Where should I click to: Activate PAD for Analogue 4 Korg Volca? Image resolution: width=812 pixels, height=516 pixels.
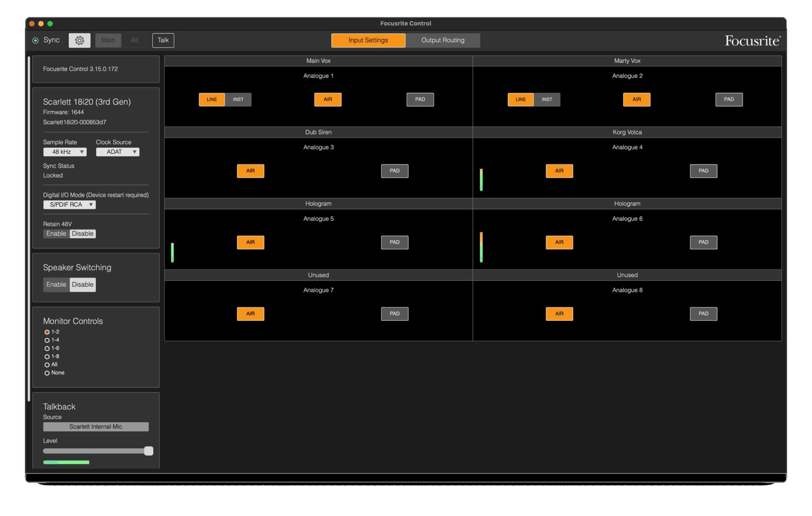coord(703,171)
